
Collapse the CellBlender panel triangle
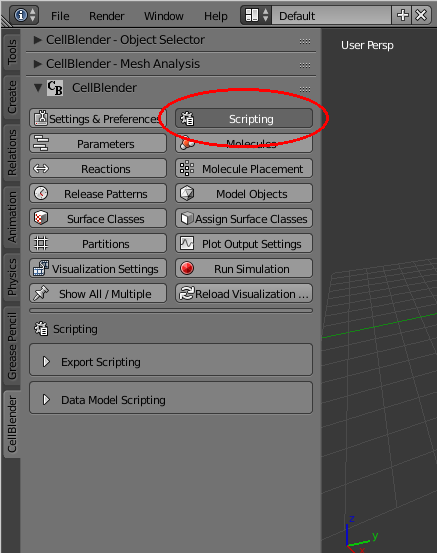(x=38, y=87)
